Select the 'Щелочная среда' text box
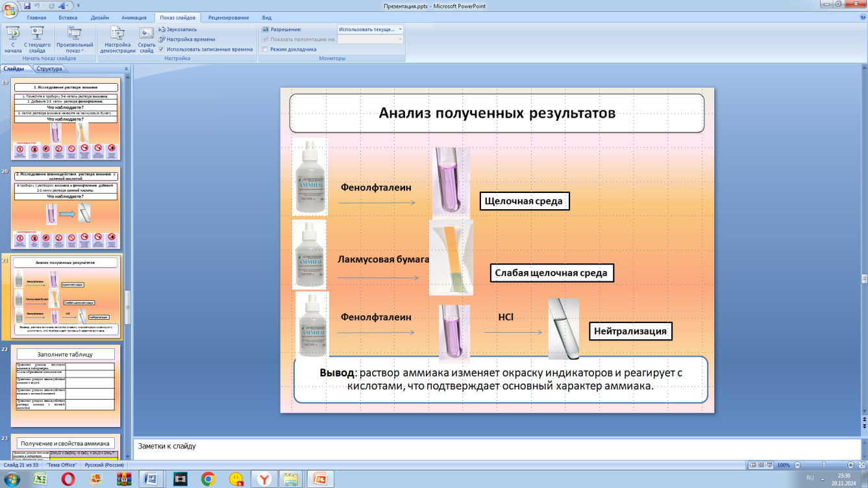This screenshot has width=868, height=488. [525, 201]
